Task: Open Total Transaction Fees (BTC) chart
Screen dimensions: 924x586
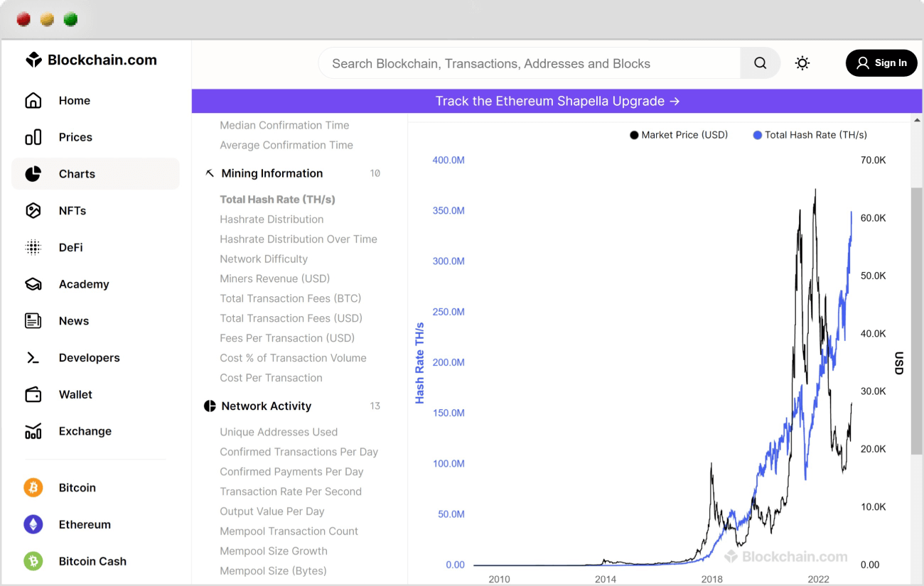Action: (x=291, y=298)
